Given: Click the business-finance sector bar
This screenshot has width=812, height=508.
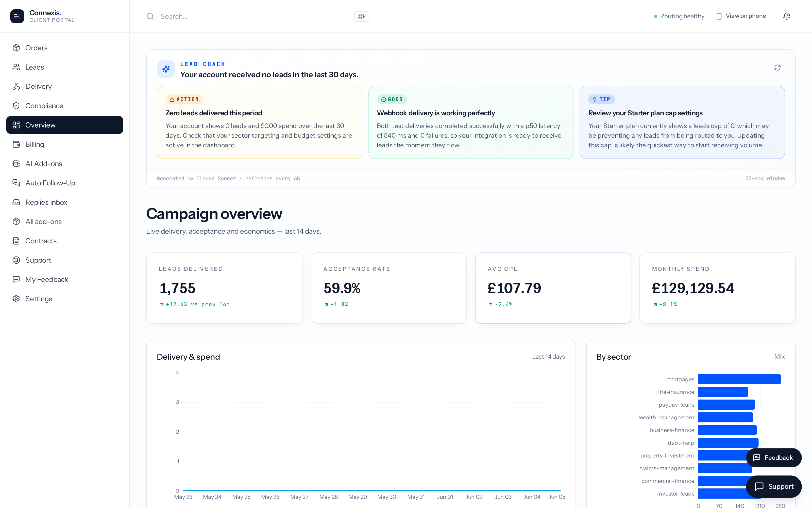Looking at the screenshot, I should pos(728,430).
